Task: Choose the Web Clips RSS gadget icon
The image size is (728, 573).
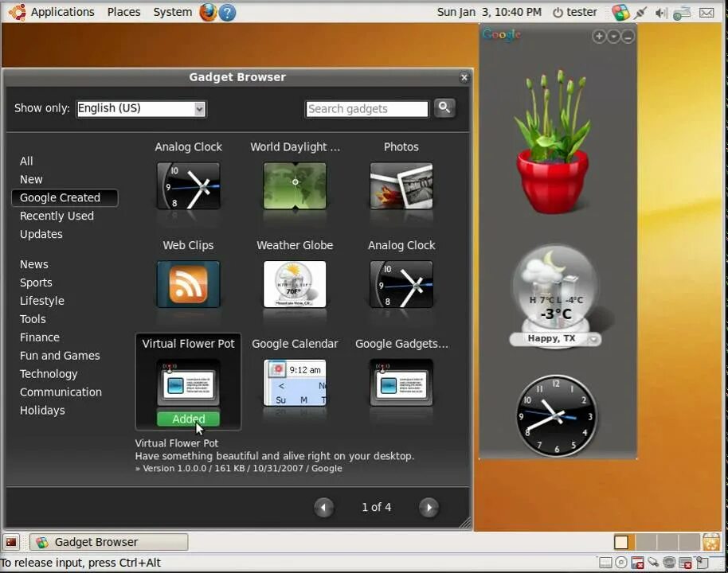Action: point(189,284)
